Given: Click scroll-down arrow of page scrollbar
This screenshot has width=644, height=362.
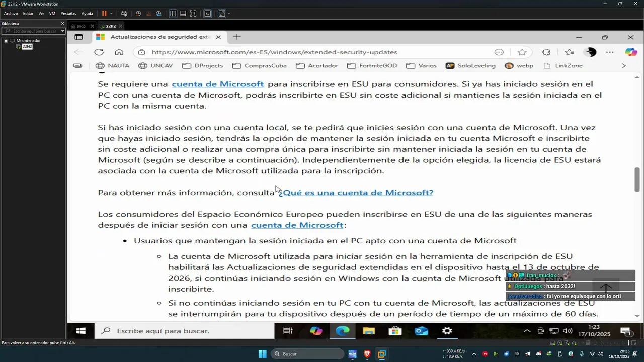Looking at the screenshot, I should pos(637,316).
